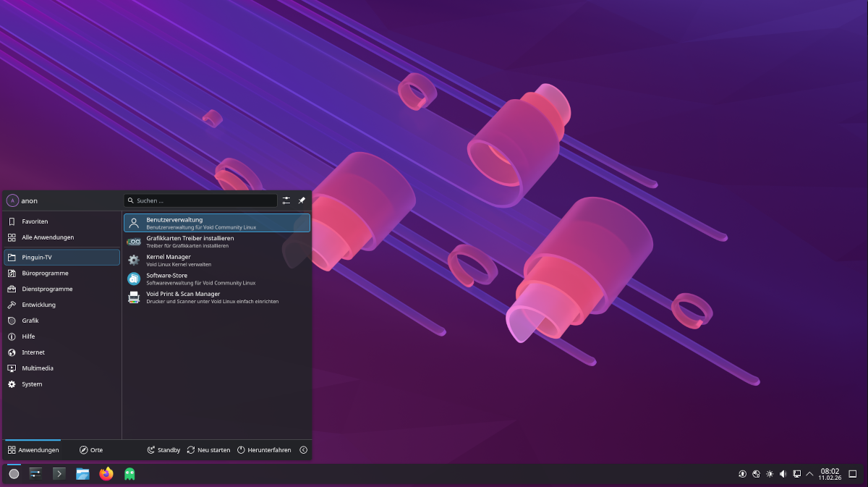
Task: Launch the terminal from the taskbar
Action: [59, 474]
